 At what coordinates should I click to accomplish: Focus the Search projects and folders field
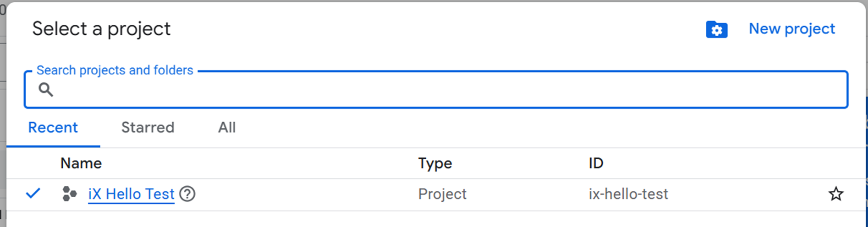[435, 90]
